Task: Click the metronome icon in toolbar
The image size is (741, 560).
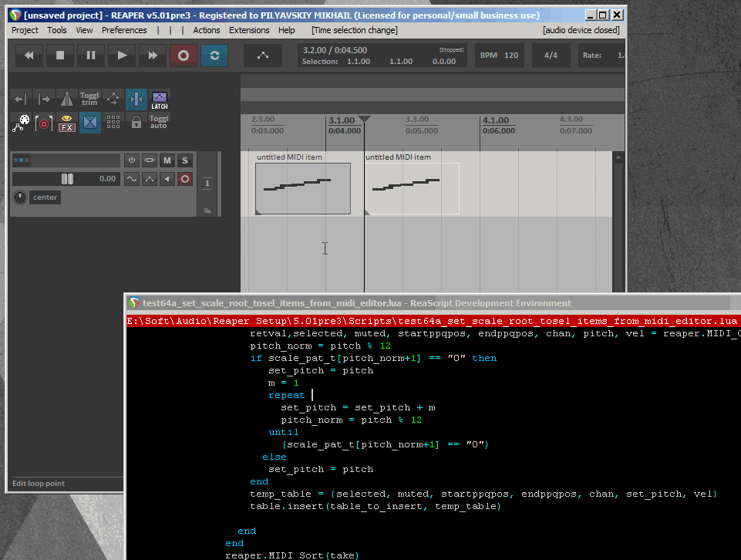Action: point(67,99)
